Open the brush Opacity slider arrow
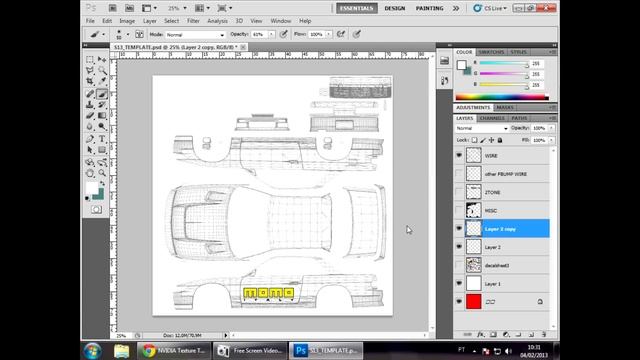The height and width of the screenshot is (360, 640). click(x=271, y=35)
